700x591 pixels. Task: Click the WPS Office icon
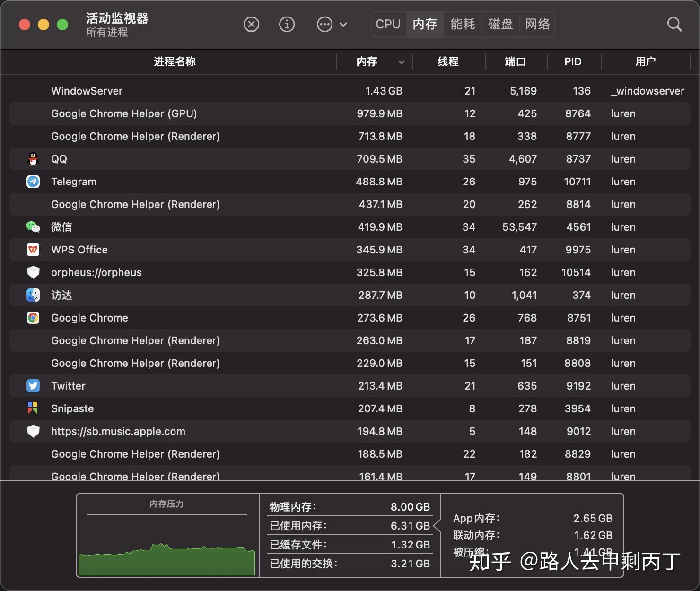[x=33, y=250]
